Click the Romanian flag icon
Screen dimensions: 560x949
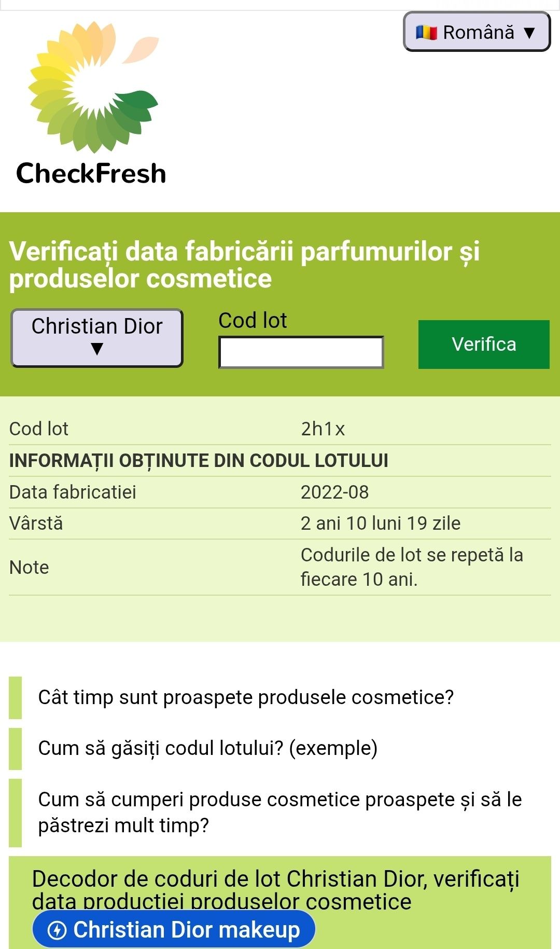point(426,32)
